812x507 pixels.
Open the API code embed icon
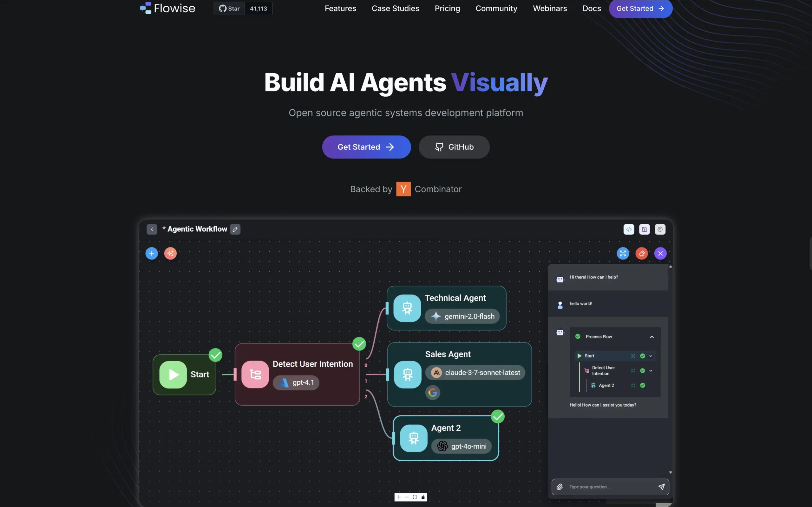coord(629,229)
